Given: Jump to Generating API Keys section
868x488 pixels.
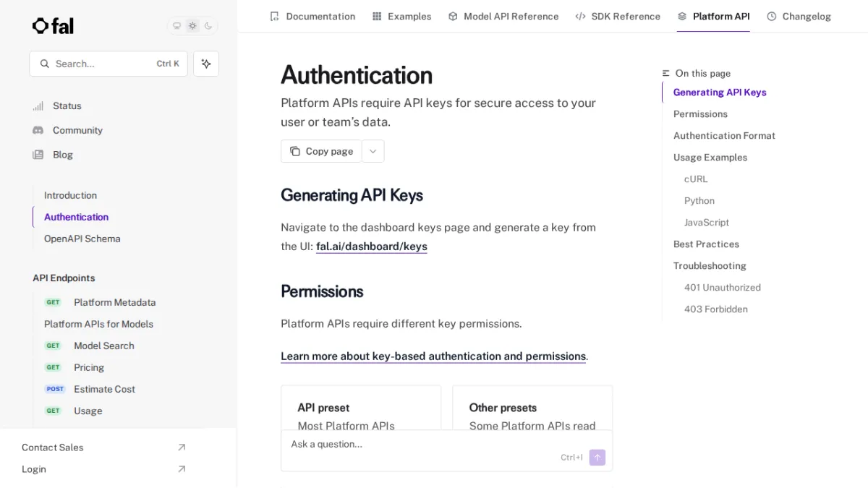Looking at the screenshot, I should click(x=720, y=93).
